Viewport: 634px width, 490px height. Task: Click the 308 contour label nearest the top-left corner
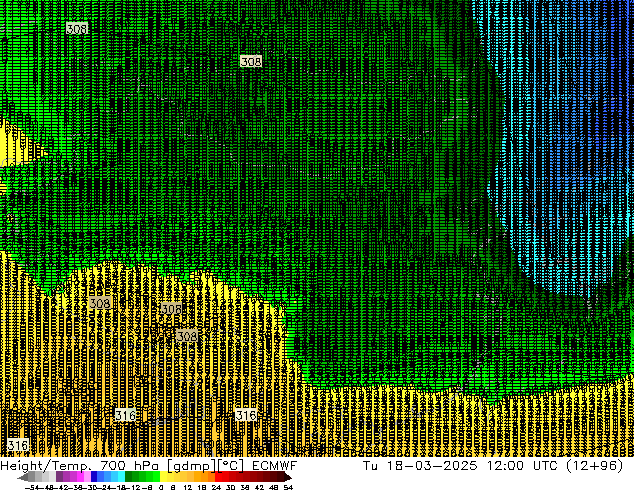(x=77, y=29)
